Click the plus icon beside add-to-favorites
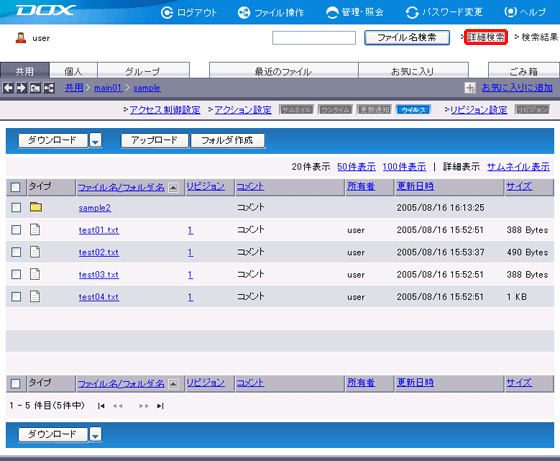Screen dimensions: 560x461 pos(470,87)
